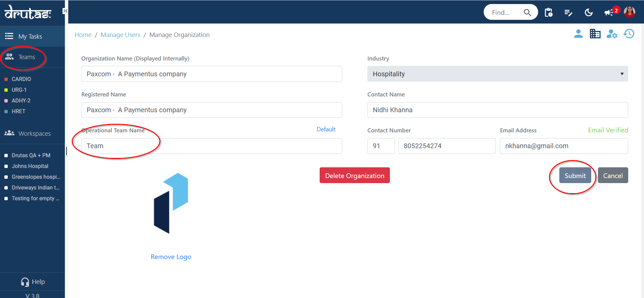
Task: Click the Operational Team Name field
Action: pos(211,146)
